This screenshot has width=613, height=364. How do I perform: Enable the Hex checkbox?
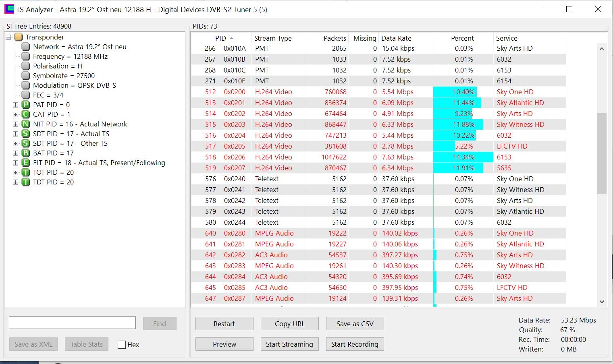(122, 345)
